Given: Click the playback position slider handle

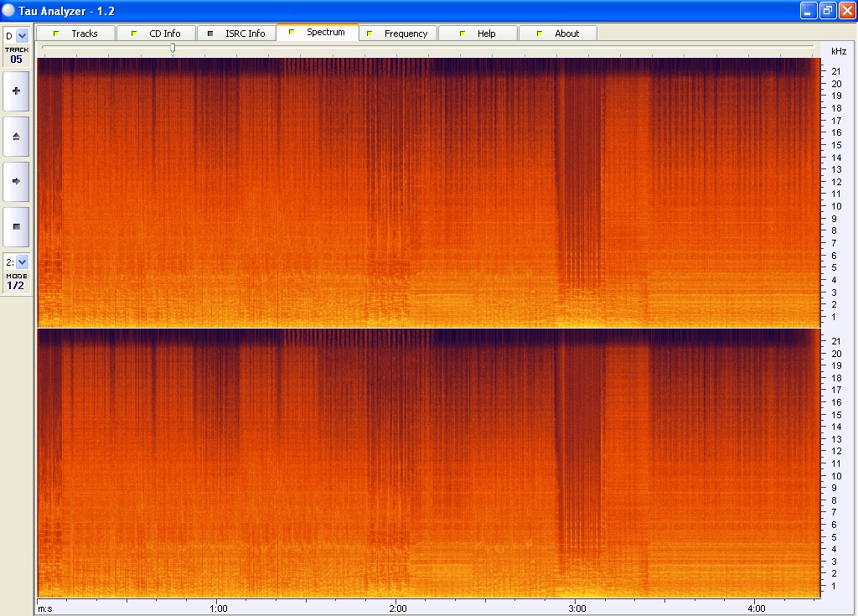Looking at the screenshot, I should pyautogui.click(x=173, y=48).
